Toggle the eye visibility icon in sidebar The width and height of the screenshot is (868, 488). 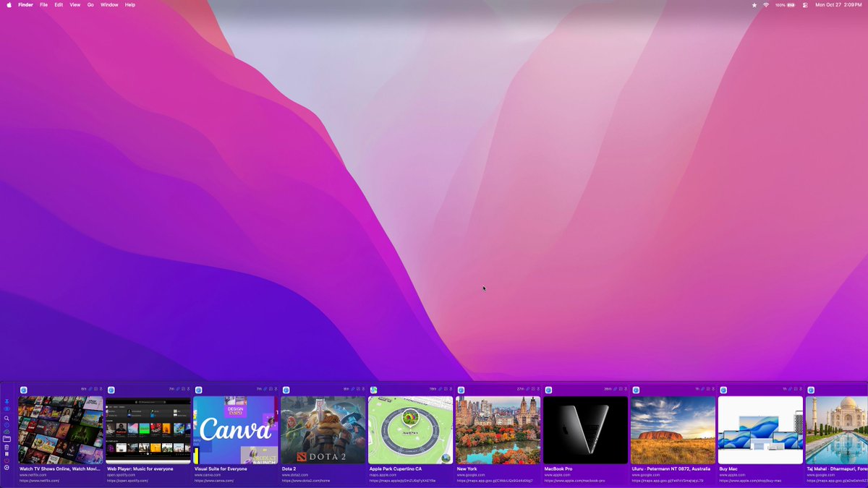7,409
